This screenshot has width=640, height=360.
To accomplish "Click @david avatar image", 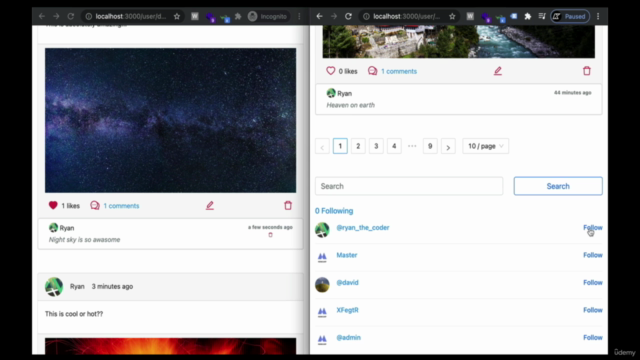I will click(x=322, y=284).
